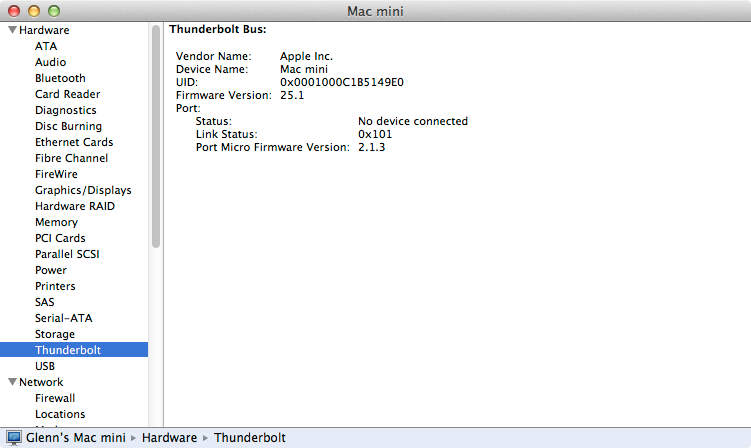The image size is (751, 448).
Task: Select PCI Cards entry
Action: pyautogui.click(x=60, y=238)
